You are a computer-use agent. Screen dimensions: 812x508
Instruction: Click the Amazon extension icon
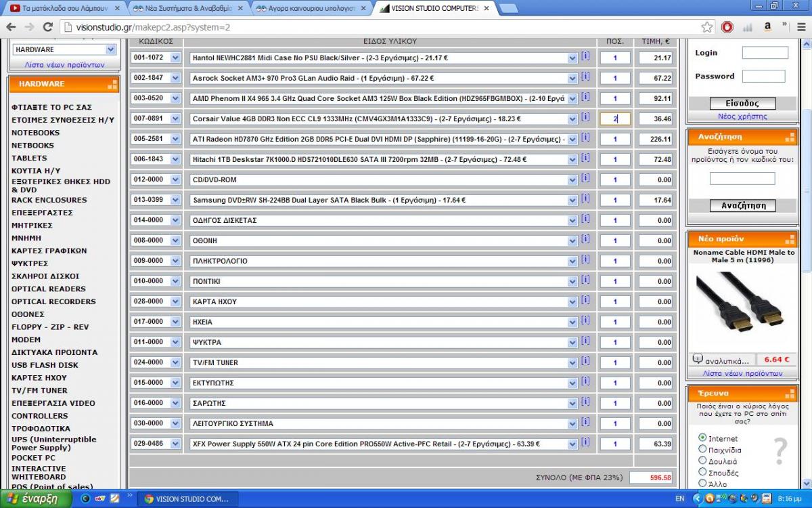click(768, 27)
